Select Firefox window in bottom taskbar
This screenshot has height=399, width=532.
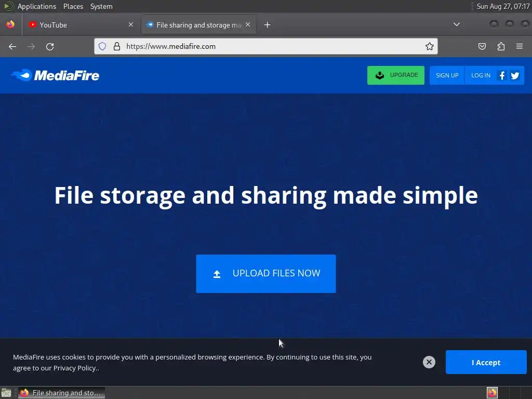point(61,393)
